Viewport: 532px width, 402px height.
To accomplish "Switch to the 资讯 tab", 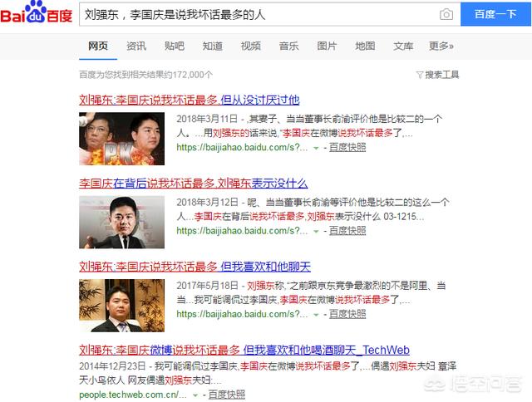I will click(136, 46).
